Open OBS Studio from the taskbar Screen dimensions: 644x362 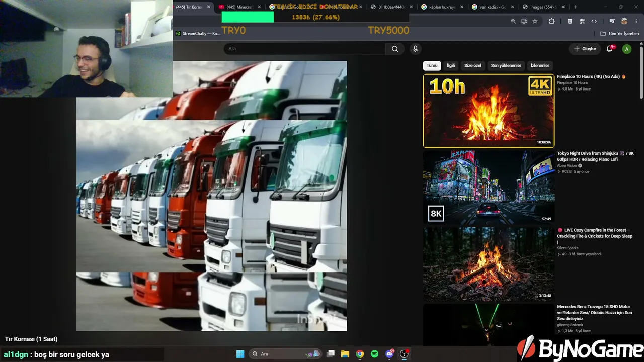coord(404,354)
